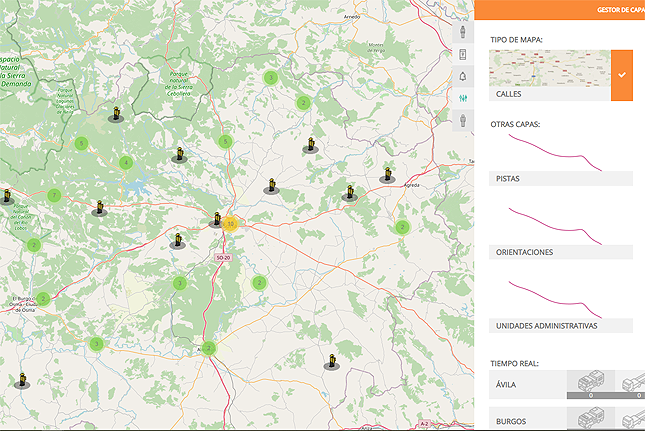Expand the green cluster marker labeled 4

pyautogui.click(x=125, y=162)
